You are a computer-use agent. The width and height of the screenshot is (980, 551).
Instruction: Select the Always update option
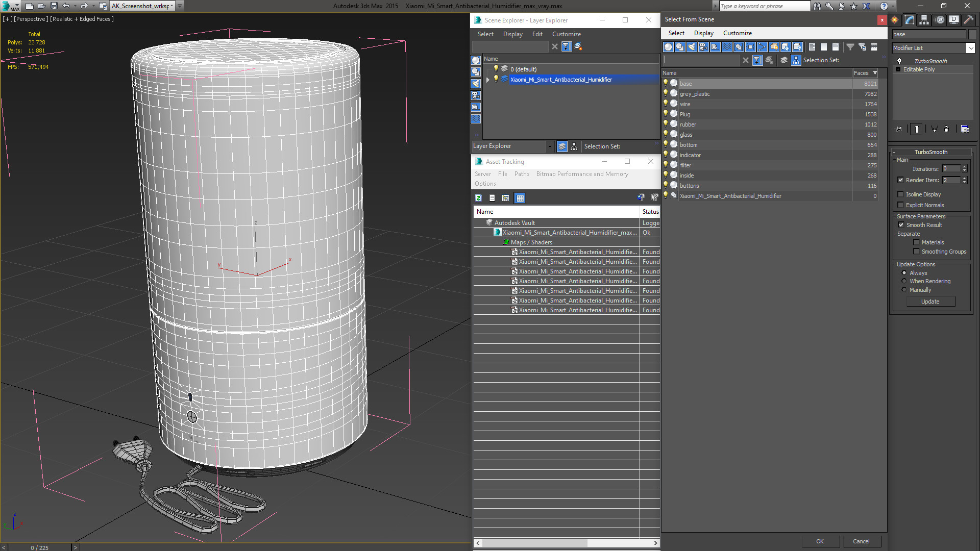click(904, 273)
